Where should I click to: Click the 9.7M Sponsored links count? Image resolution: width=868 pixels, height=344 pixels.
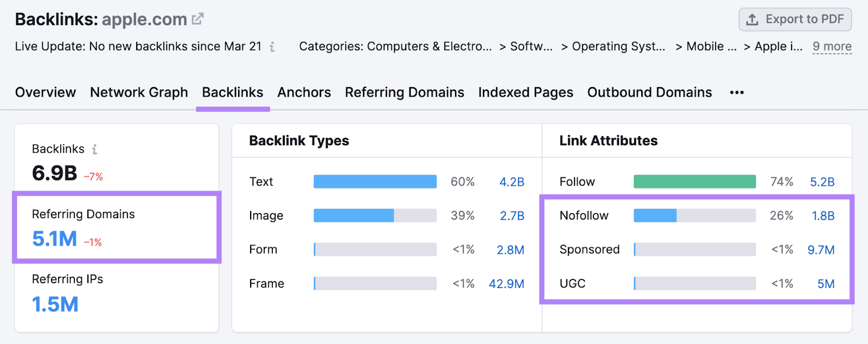pyautogui.click(x=821, y=250)
